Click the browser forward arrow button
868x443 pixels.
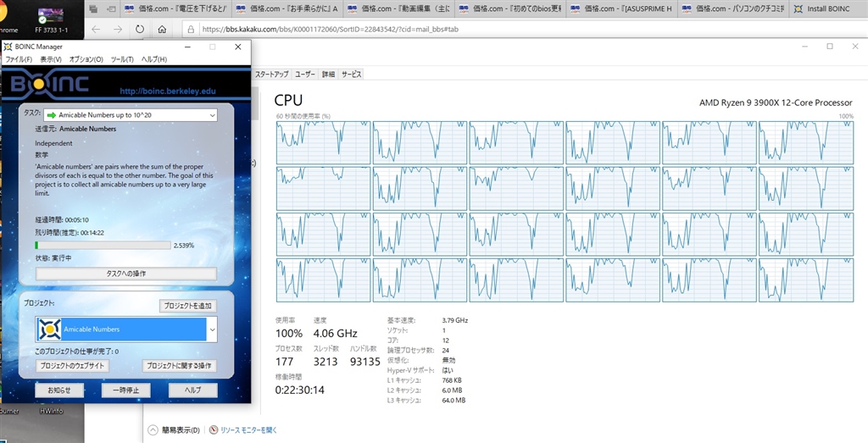[x=117, y=30]
